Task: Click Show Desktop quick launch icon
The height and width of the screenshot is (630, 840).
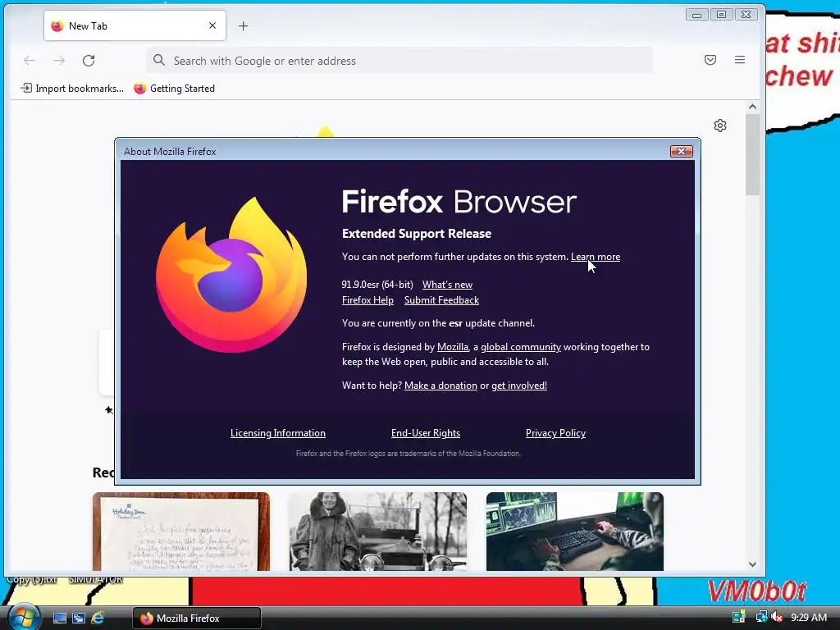Action: tap(59, 619)
